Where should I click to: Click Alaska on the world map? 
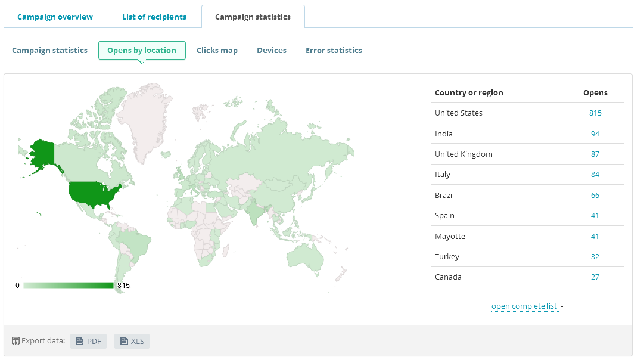[42, 154]
